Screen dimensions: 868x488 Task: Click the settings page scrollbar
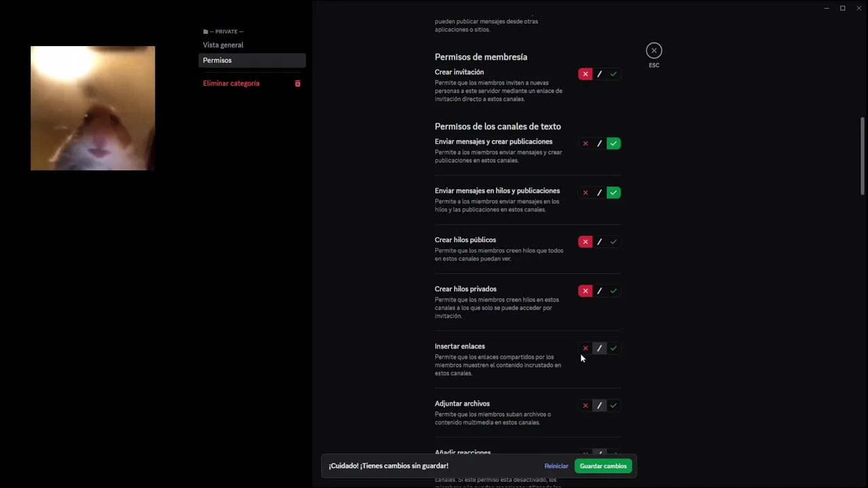863,155
